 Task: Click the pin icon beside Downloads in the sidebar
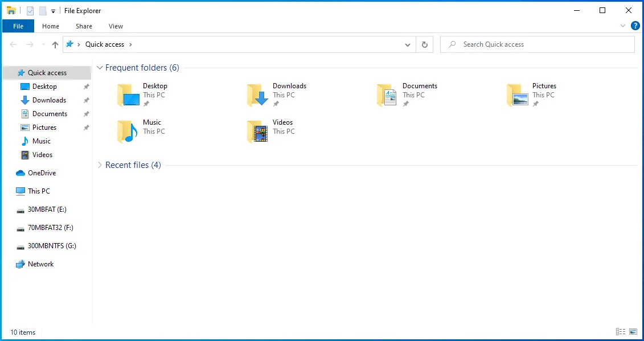point(86,100)
